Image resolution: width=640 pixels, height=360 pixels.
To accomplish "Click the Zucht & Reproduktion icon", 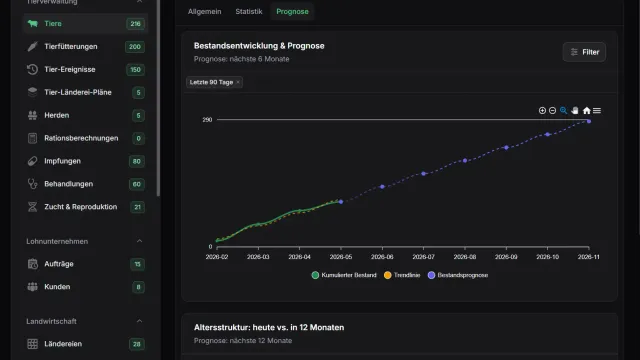I will point(32,207).
